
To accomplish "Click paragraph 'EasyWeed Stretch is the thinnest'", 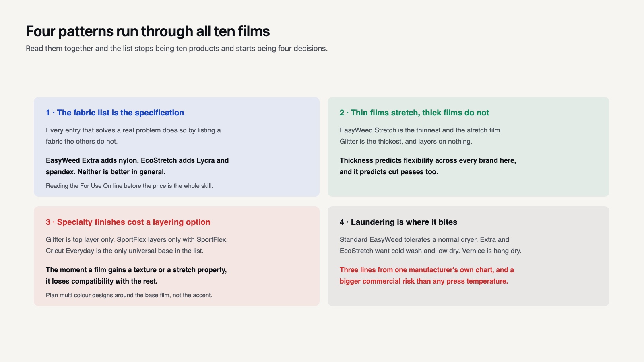I will pos(421,136).
